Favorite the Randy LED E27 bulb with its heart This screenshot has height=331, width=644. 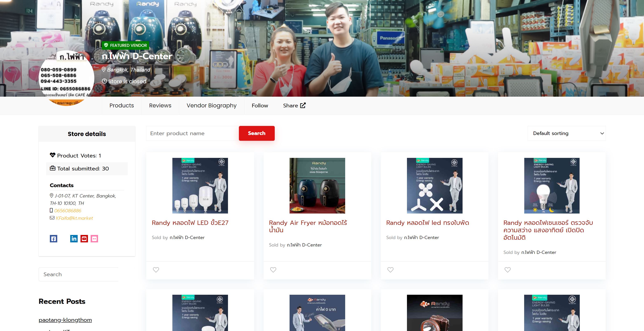point(156,270)
